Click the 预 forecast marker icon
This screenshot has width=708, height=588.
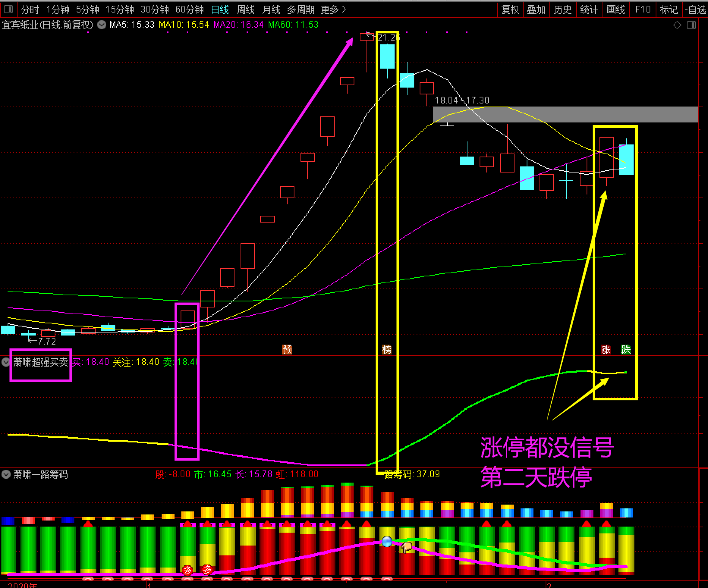pyautogui.click(x=287, y=349)
